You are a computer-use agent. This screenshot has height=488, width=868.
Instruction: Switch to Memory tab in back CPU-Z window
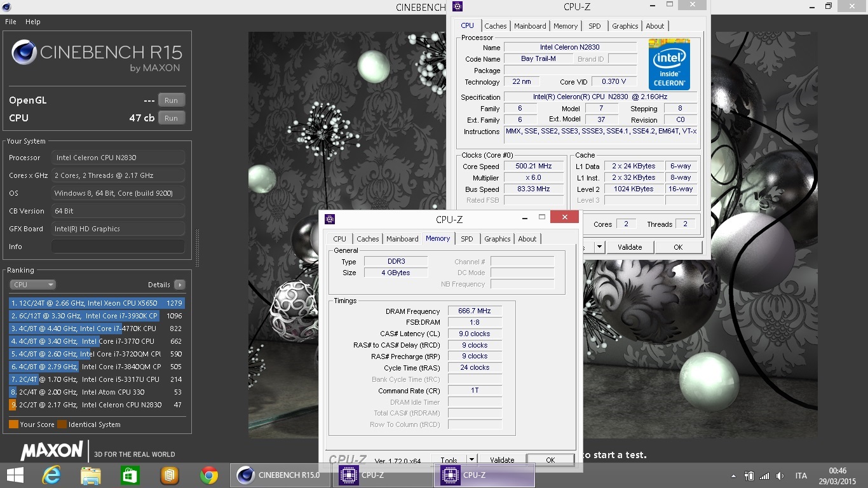pyautogui.click(x=566, y=26)
